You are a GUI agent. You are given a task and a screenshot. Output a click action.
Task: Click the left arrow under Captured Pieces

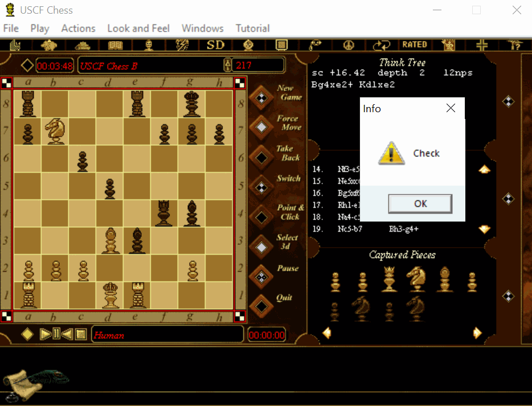coord(327,333)
